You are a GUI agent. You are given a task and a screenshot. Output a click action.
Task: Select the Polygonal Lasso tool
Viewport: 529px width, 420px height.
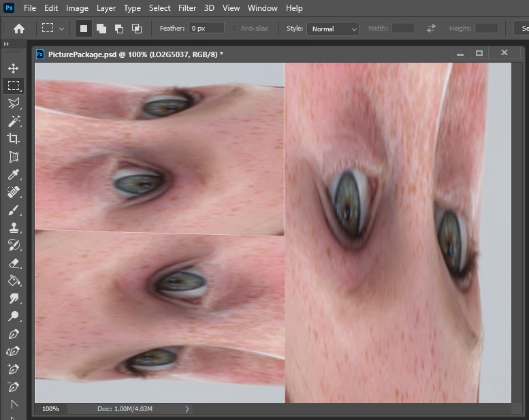click(x=14, y=103)
